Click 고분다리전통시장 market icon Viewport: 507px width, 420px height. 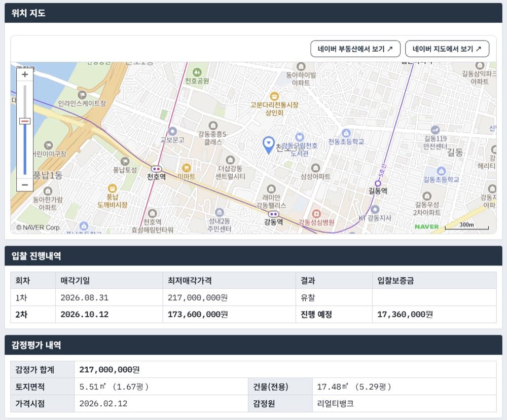click(x=274, y=96)
